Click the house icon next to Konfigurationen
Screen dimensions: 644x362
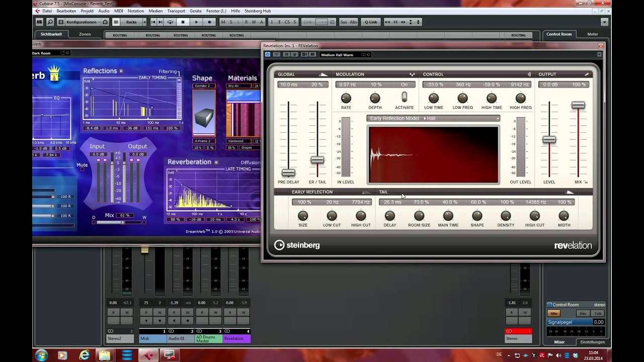tap(105, 22)
